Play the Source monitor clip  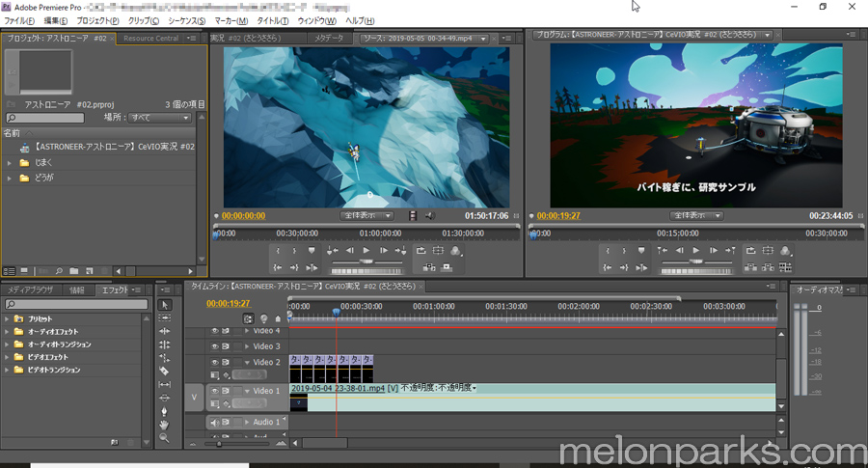click(366, 250)
